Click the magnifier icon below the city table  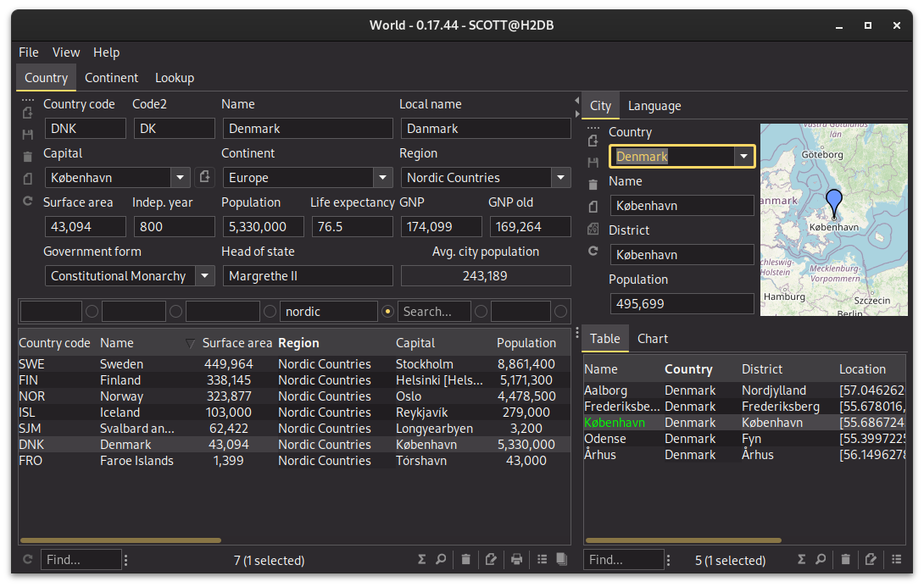coord(821,559)
